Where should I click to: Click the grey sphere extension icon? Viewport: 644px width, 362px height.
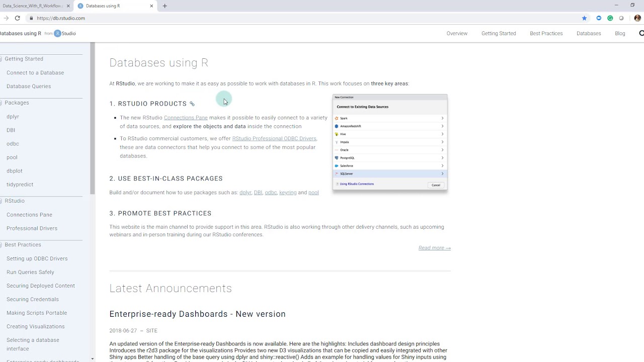(x=621, y=18)
